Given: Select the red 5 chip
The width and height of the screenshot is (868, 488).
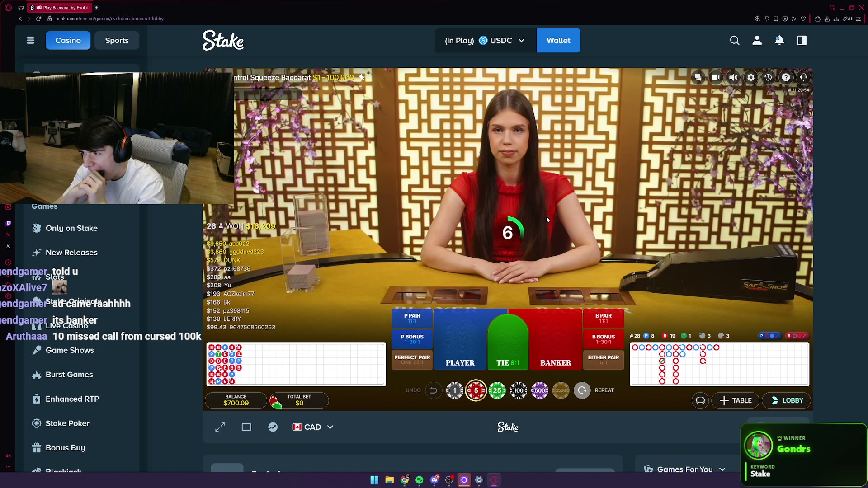Looking at the screenshot, I should (x=476, y=390).
